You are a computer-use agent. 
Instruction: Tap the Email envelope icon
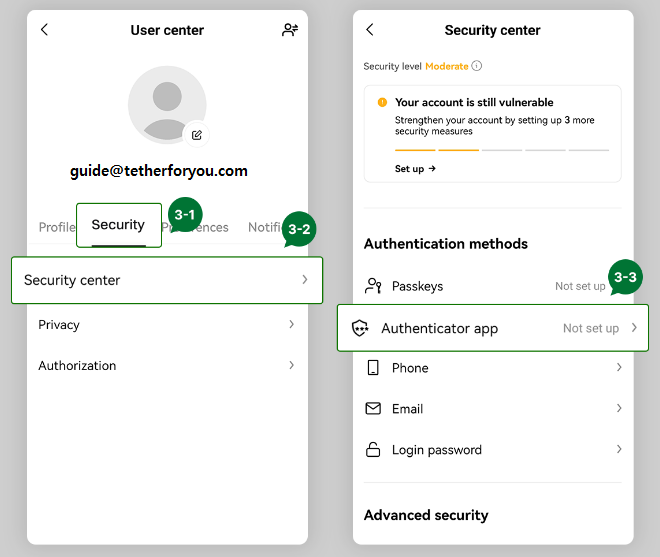click(x=373, y=409)
